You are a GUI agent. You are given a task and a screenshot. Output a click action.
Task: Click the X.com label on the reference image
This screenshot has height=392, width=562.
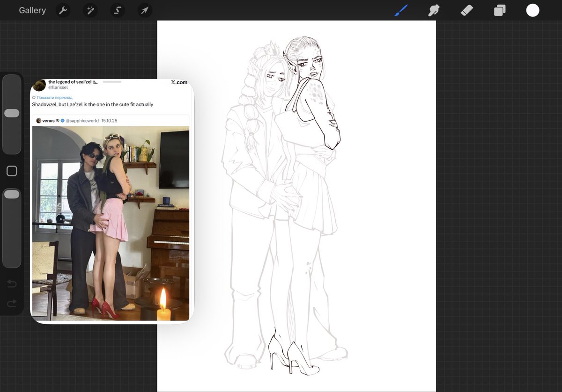[179, 82]
